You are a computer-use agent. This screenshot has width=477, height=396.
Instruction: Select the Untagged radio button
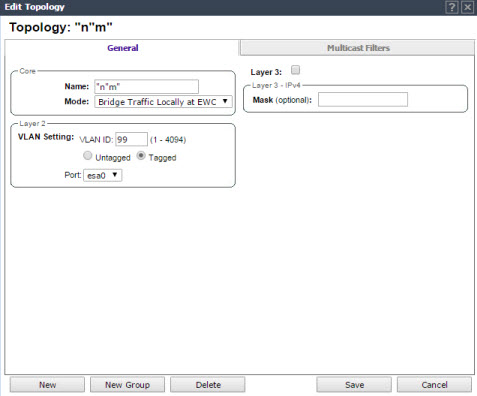[88, 156]
